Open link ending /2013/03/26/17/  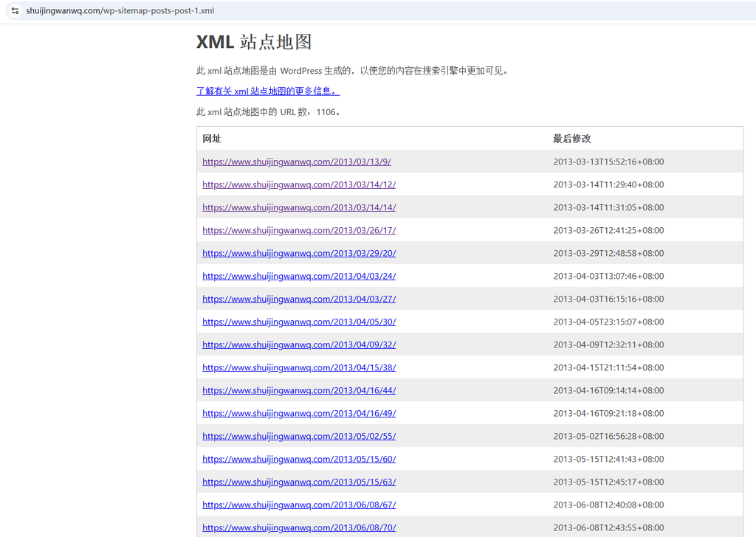coord(299,230)
